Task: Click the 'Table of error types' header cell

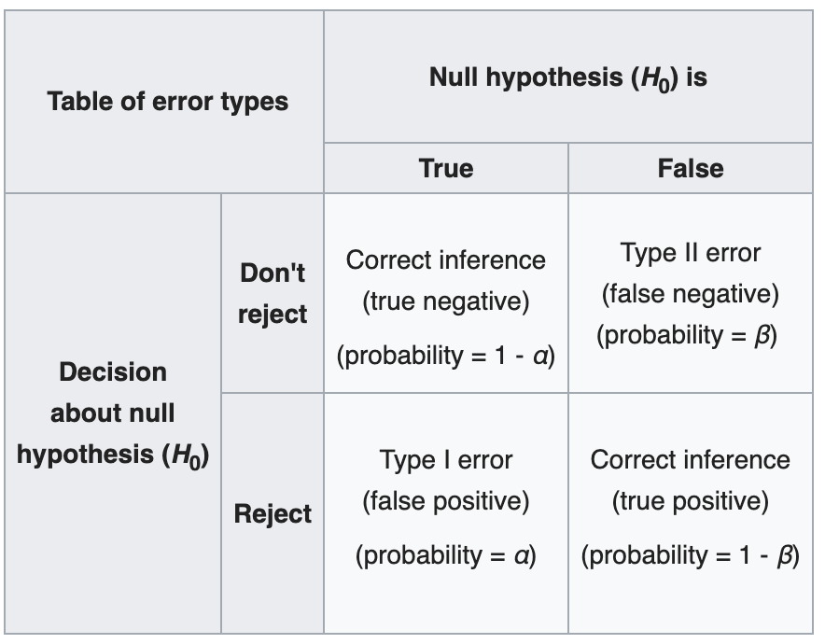Action: [164, 102]
